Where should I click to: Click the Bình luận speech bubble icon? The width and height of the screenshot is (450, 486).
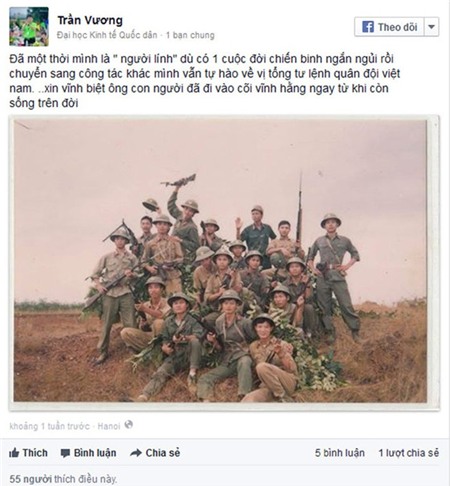tap(65, 453)
